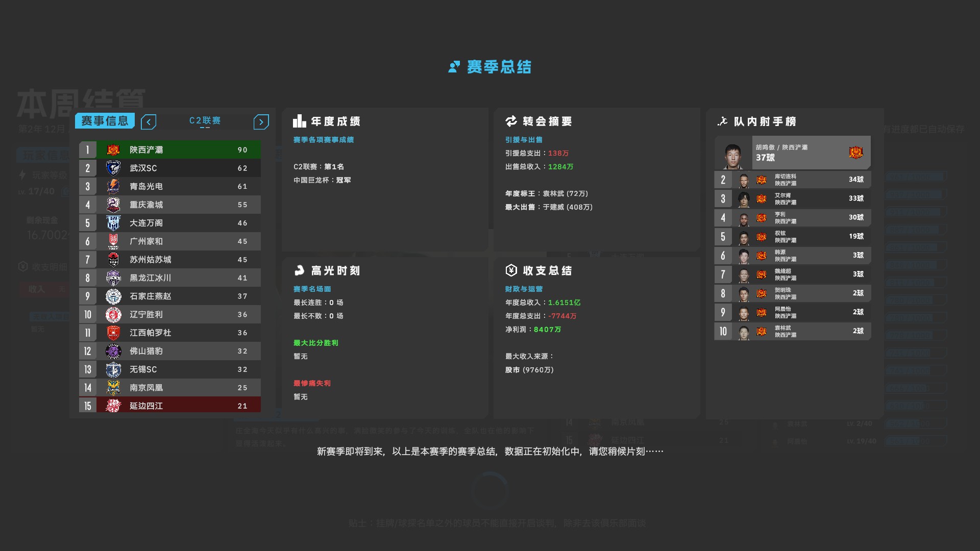Image resolution: width=980 pixels, height=551 pixels.
Task: Click the loading spinner circle
Action: click(x=489, y=490)
